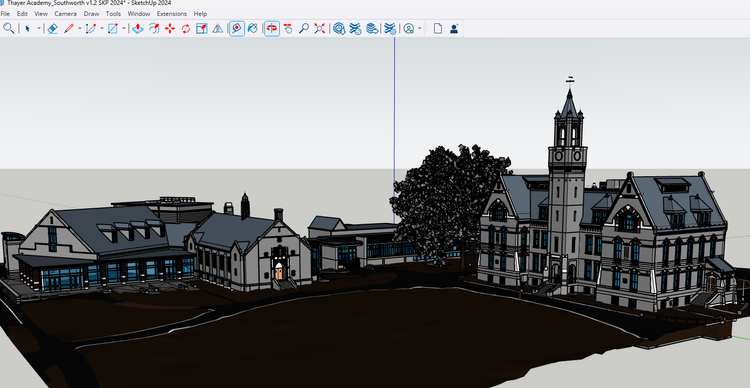The width and height of the screenshot is (750, 388).
Task: Open the Help menu
Action: coord(200,14)
